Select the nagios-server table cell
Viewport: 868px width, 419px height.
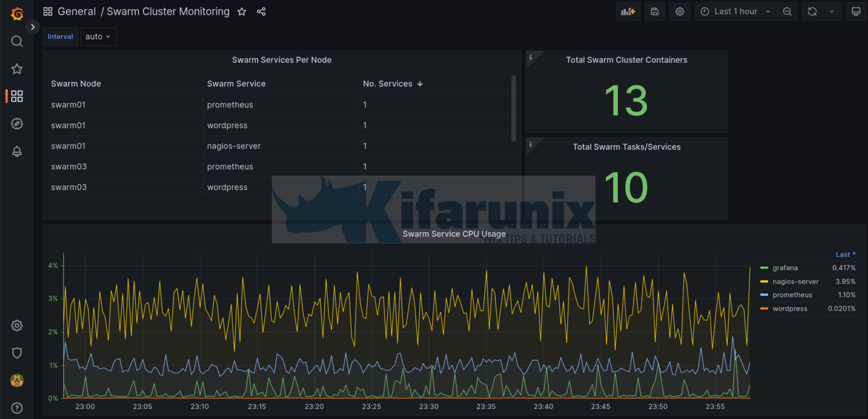pyautogui.click(x=281, y=146)
